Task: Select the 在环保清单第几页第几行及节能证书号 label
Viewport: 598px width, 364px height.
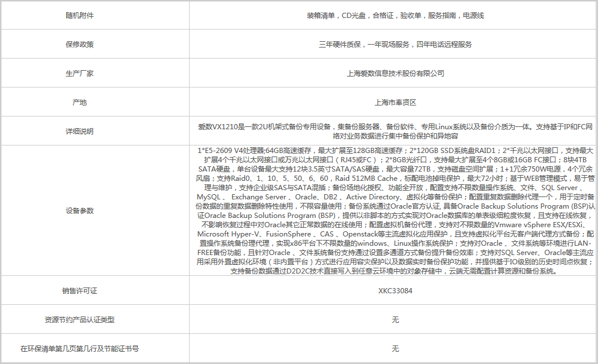Action: pos(79,349)
